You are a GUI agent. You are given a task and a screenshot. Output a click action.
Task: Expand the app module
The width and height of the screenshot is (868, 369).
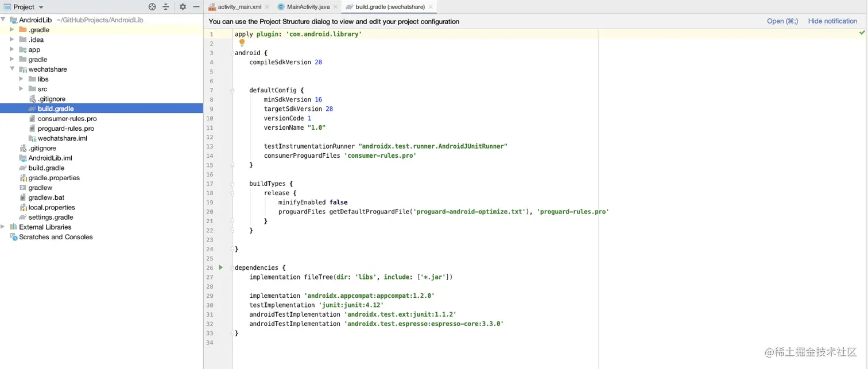click(12, 49)
